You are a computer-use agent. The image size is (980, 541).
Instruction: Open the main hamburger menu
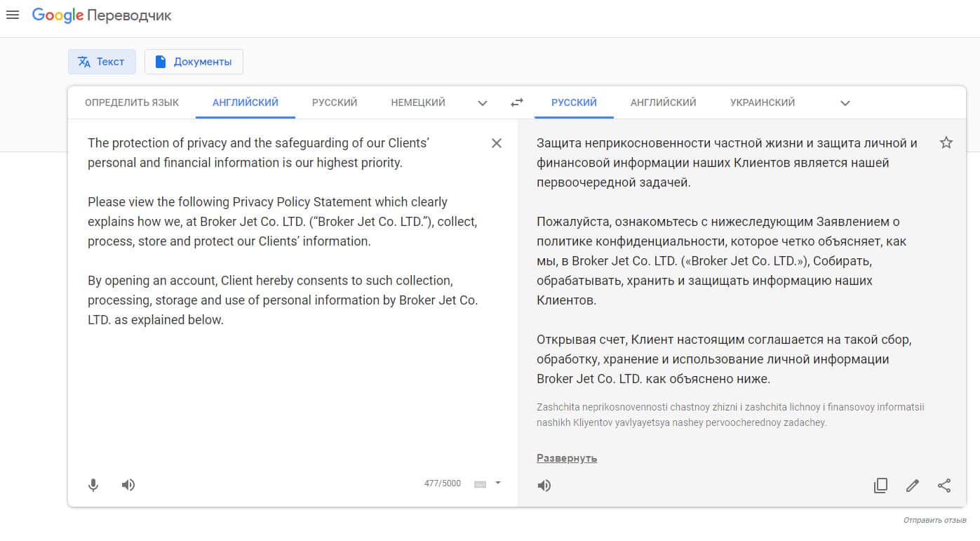13,15
